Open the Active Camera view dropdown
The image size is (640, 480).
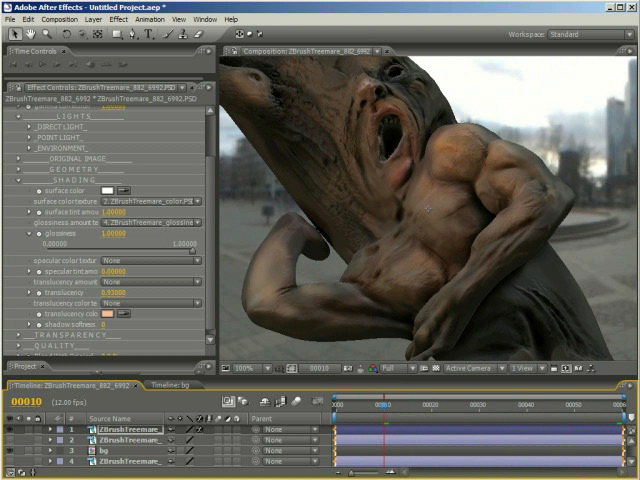pos(475,369)
